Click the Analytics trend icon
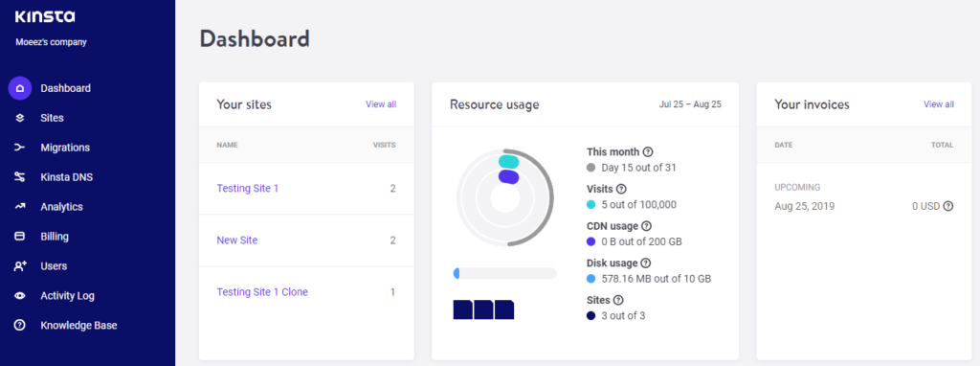The height and width of the screenshot is (366, 980). (x=19, y=206)
